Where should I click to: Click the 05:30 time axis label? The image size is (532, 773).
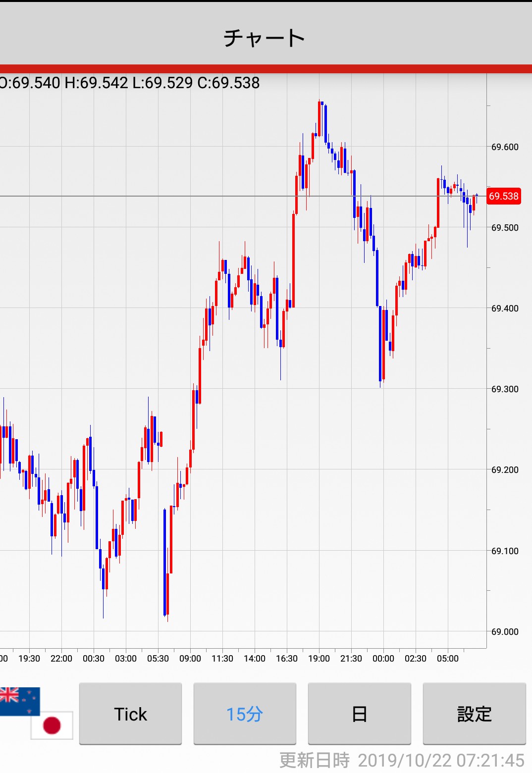pyautogui.click(x=158, y=659)
